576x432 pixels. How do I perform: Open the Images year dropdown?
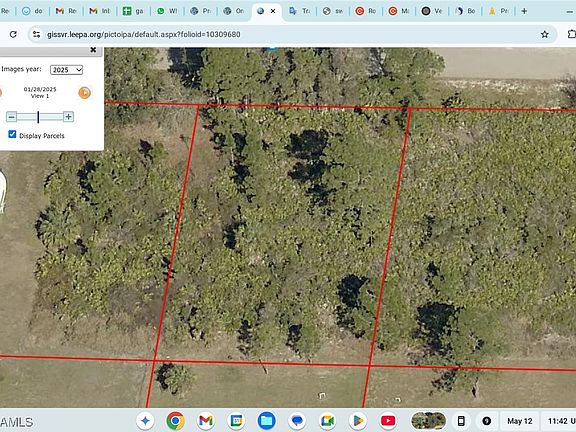click(66, 70)
